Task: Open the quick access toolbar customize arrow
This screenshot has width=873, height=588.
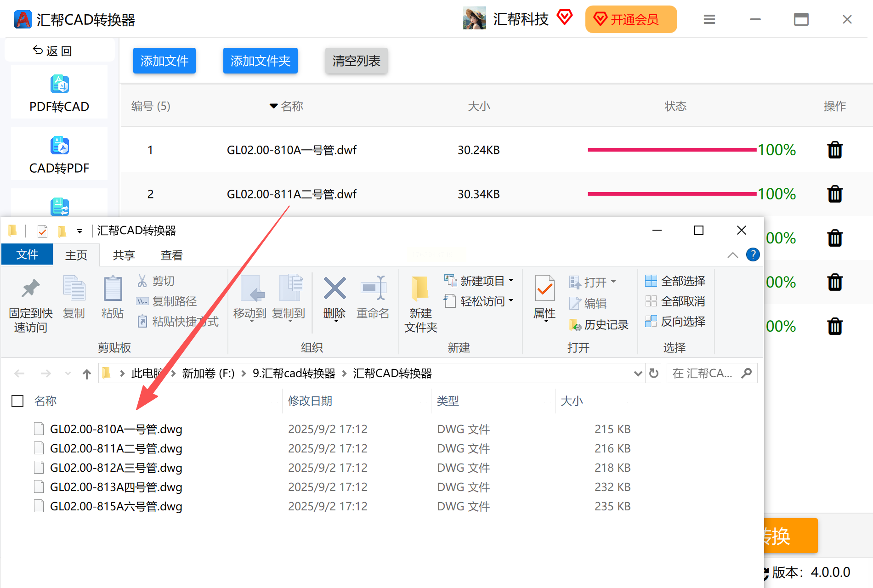Action: [x=79, y=231]
